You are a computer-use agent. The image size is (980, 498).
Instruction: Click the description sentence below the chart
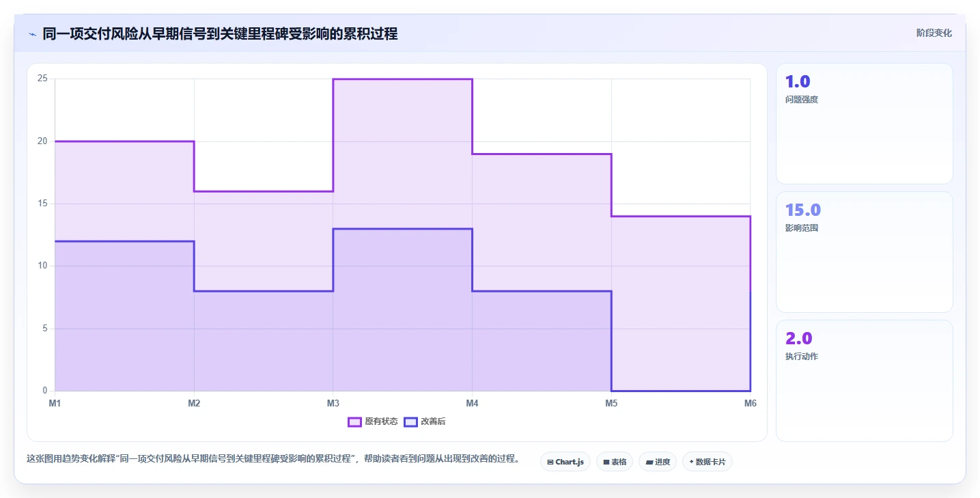[x=273, y=458]
